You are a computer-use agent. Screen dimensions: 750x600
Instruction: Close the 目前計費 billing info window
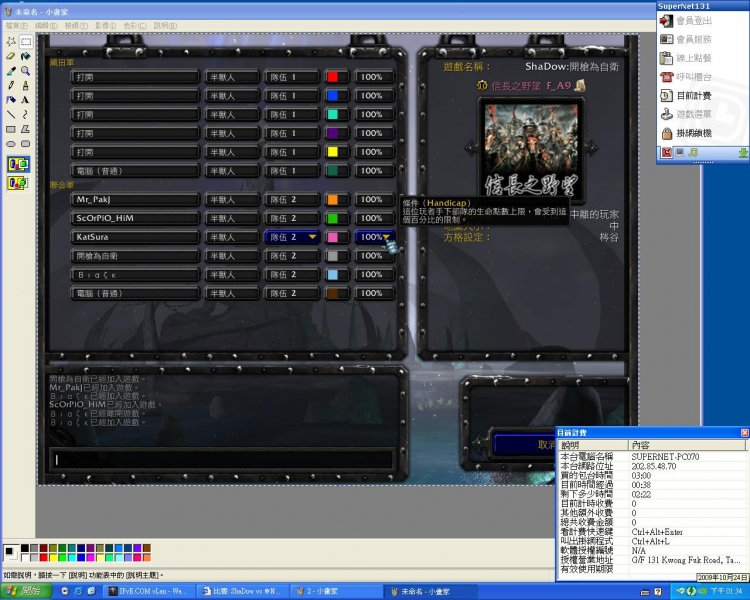coord(744,432)
